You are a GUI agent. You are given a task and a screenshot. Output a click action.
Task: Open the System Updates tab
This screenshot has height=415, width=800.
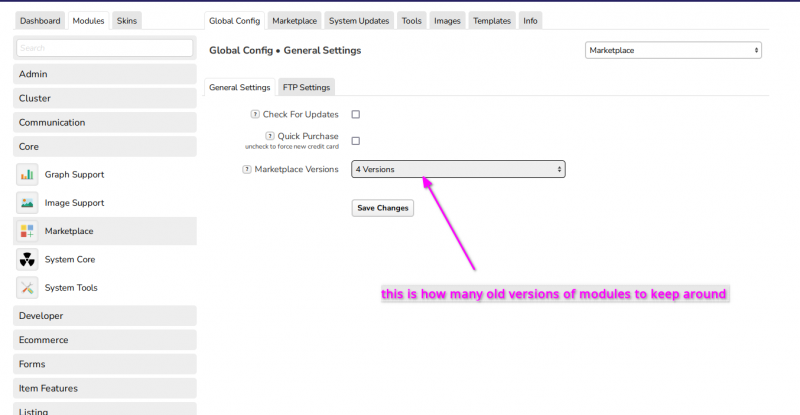click(x=359, y=20)
